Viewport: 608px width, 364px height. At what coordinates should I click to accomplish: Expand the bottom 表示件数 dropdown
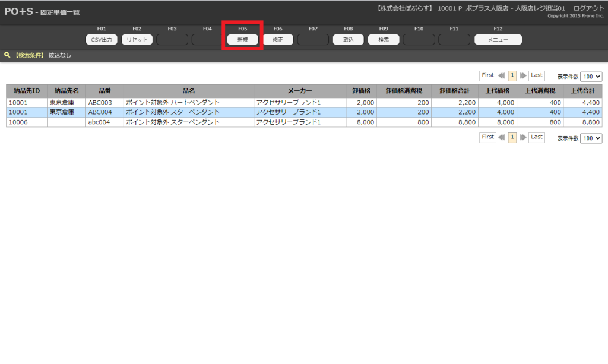pos(591,138)
